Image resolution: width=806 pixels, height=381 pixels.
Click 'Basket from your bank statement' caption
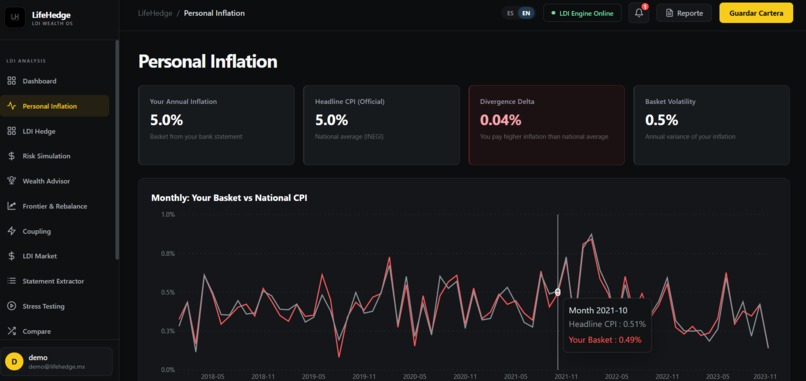(196, 137)
